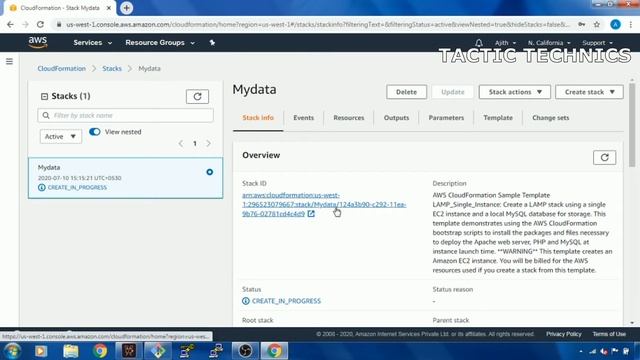Refresh the Overview panel
640x360 pixels.
click(x=604, y=158)
